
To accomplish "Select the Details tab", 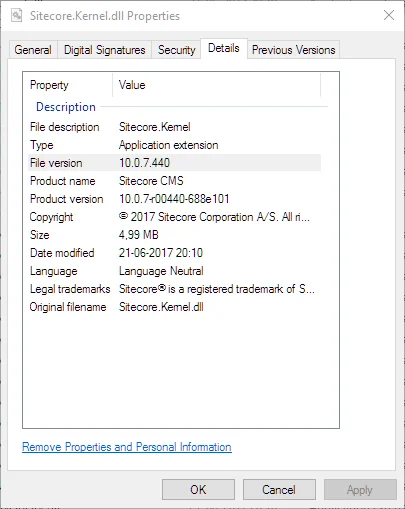I will 224,48.
